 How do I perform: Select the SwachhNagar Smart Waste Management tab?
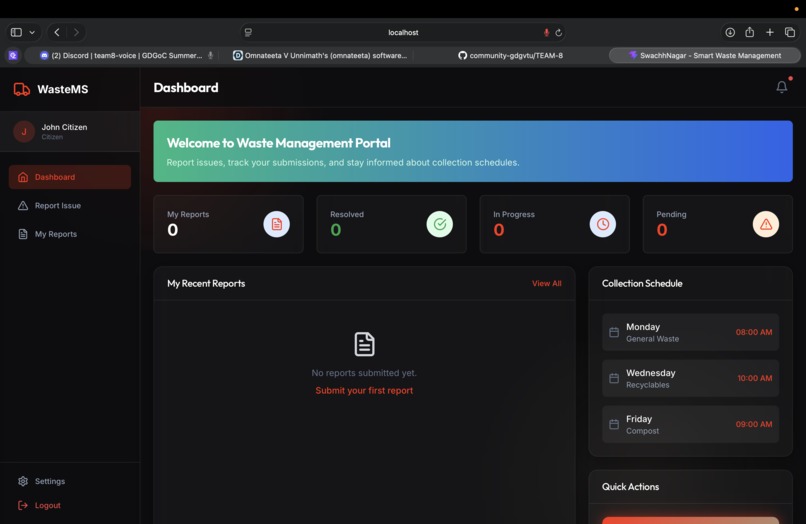[705, 56]
